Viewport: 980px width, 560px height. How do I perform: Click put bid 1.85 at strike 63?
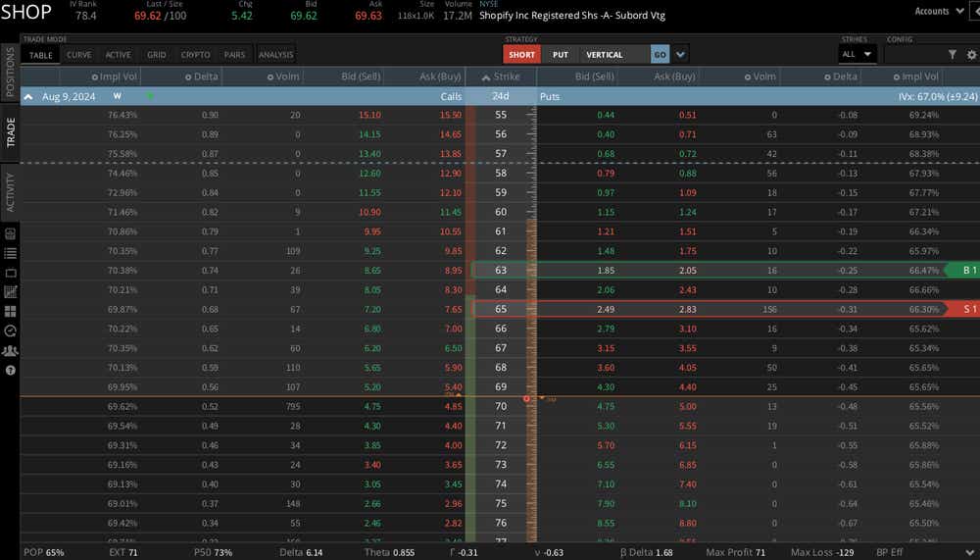tap(605, 271)
